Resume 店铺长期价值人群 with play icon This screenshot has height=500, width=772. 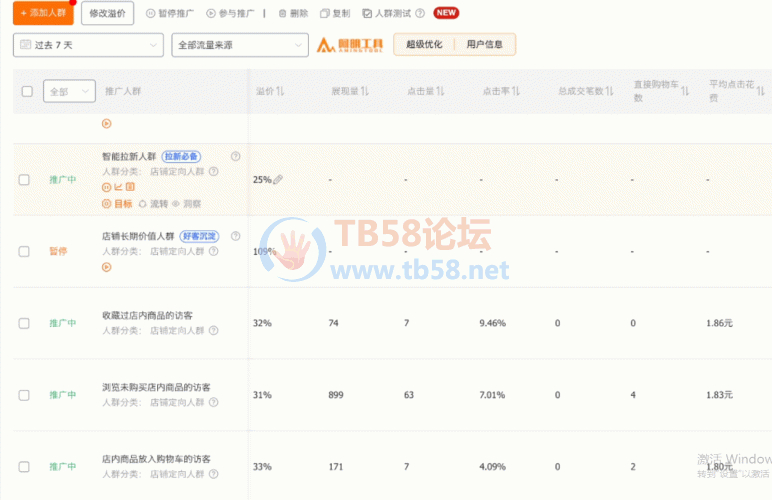click(x=106, y=266)
